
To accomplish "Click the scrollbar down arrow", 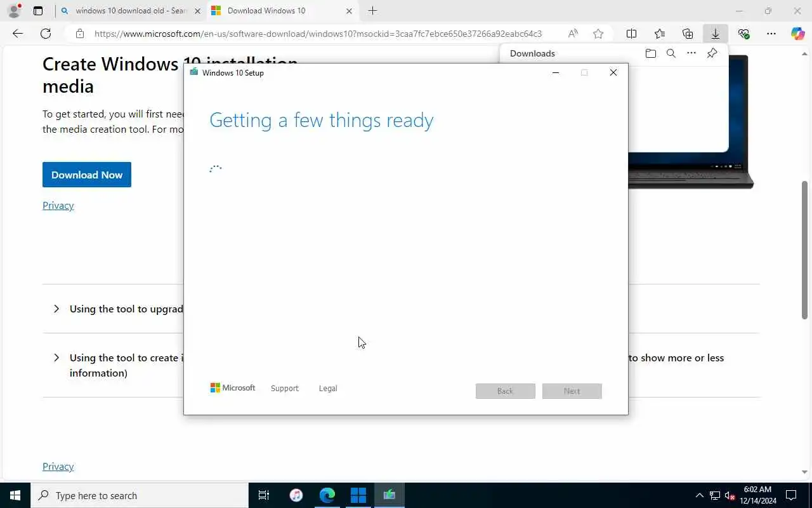I will [x=804, y=472].
